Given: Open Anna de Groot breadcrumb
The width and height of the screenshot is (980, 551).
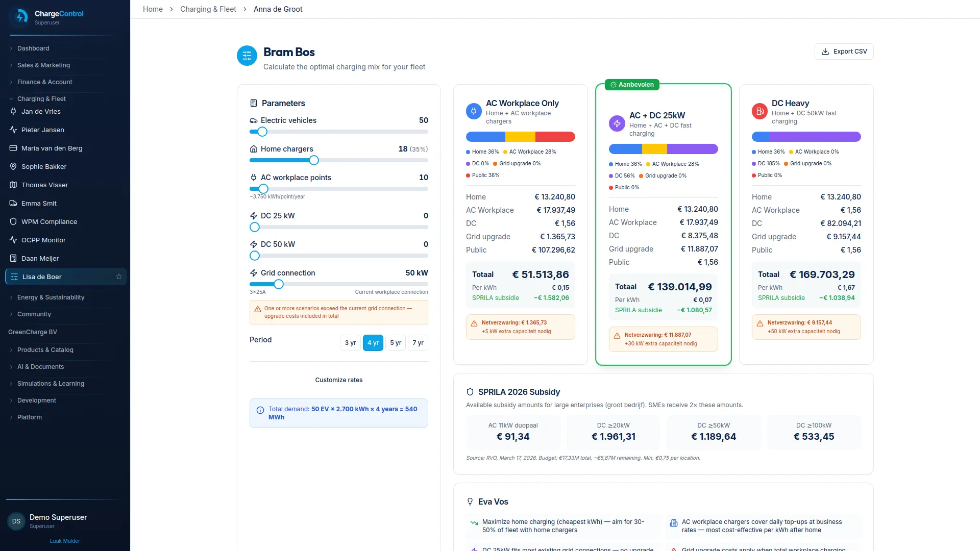Looking at the screenshot, I should [278, 9].
